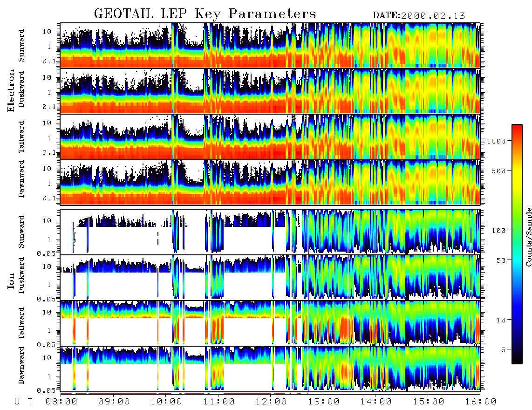The height and width of the screenshot is (410, 532).
Task: Click the rainbow color scale bar
Action: click(517, 244)
